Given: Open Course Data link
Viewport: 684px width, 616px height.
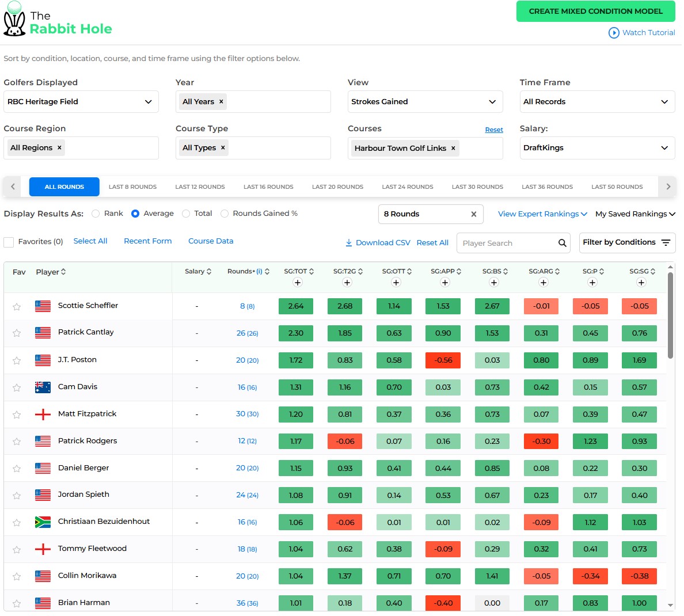Looking at the screenshot, I should [x=211, y=242].
